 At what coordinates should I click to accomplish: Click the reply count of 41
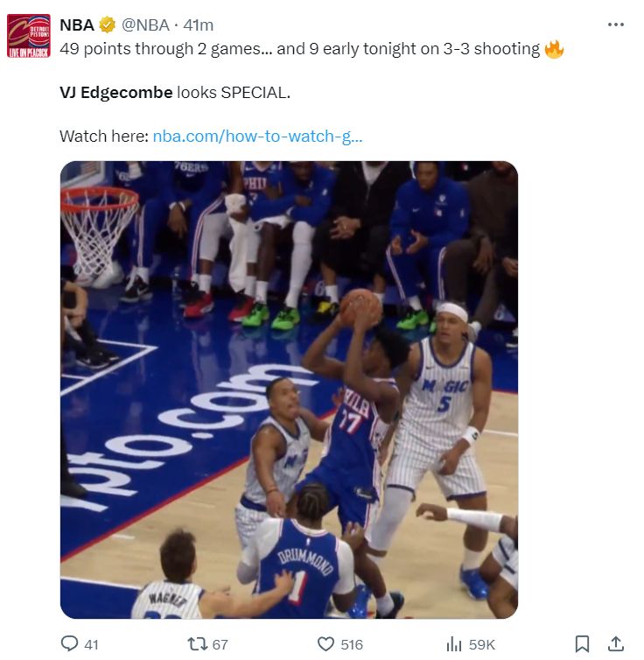click(x=91, y=644)
